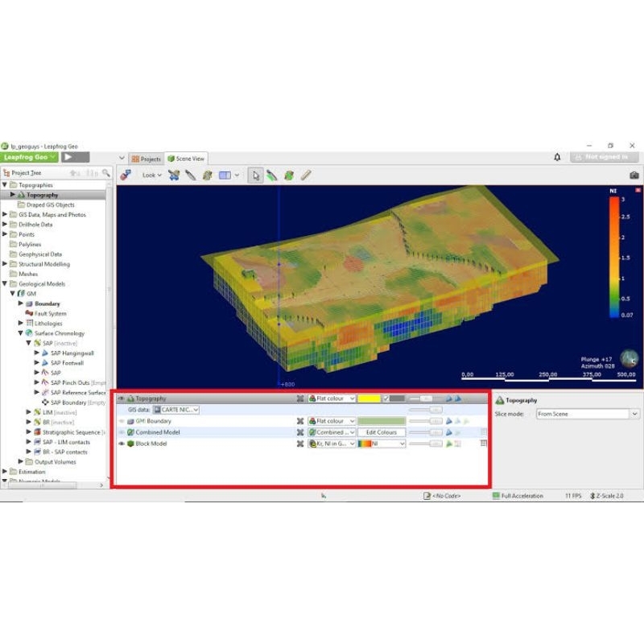Click the legend table icon for Block Model
The image size is (644, 644).
(484, 444)
